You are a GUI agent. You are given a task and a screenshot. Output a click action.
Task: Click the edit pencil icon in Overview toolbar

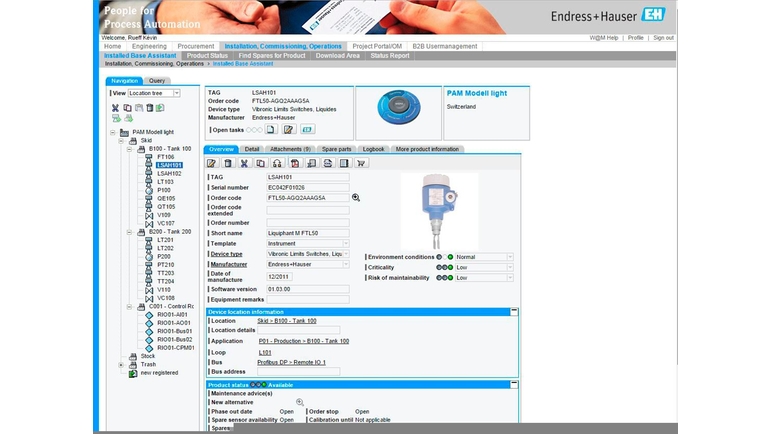click(x=212, y=163)
